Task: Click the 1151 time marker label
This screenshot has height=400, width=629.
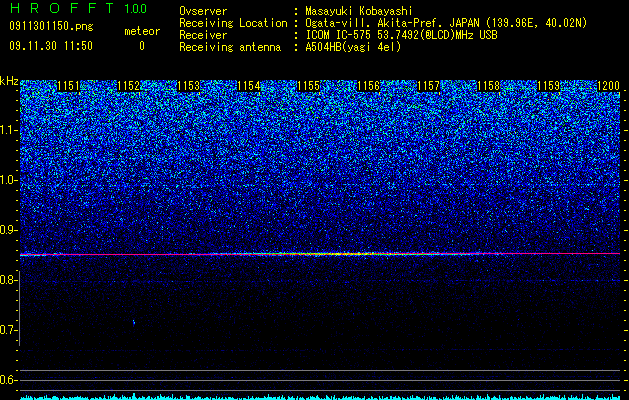Action: (69, 86)
